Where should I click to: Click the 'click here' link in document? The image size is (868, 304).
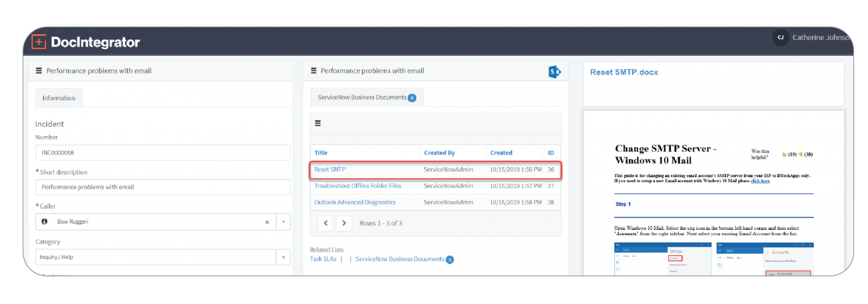pos(760,181)
